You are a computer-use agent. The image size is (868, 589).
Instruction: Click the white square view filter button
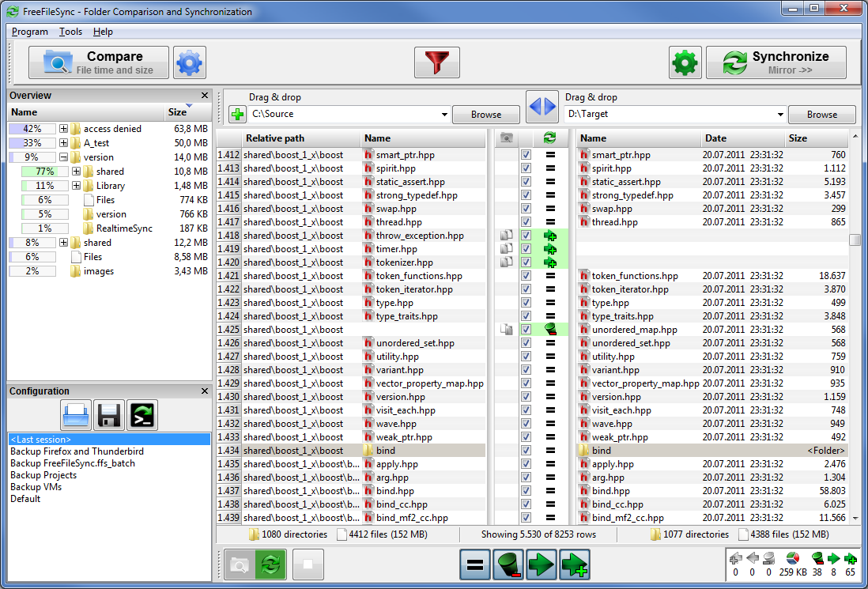click(x=308, y=564)
